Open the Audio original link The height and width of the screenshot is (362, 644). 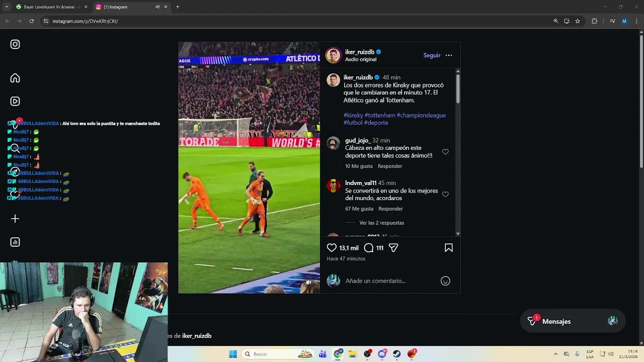tap(361, 59)
